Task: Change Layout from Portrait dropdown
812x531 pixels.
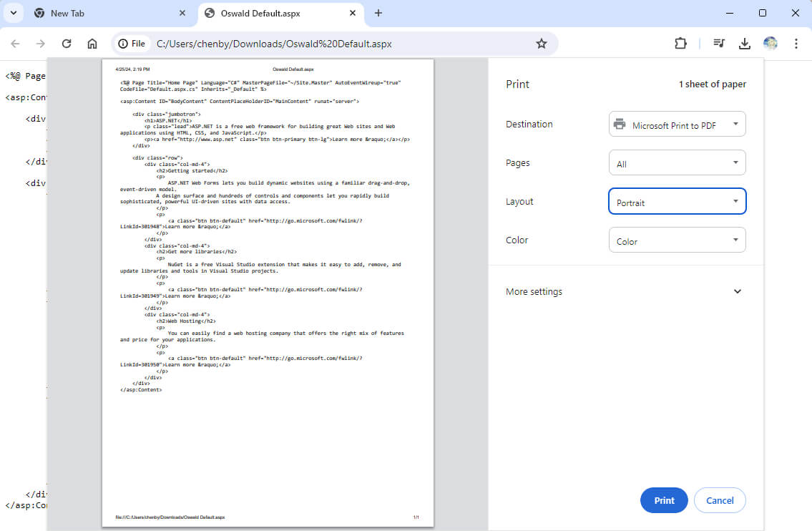Action: [x=677, y=202]
